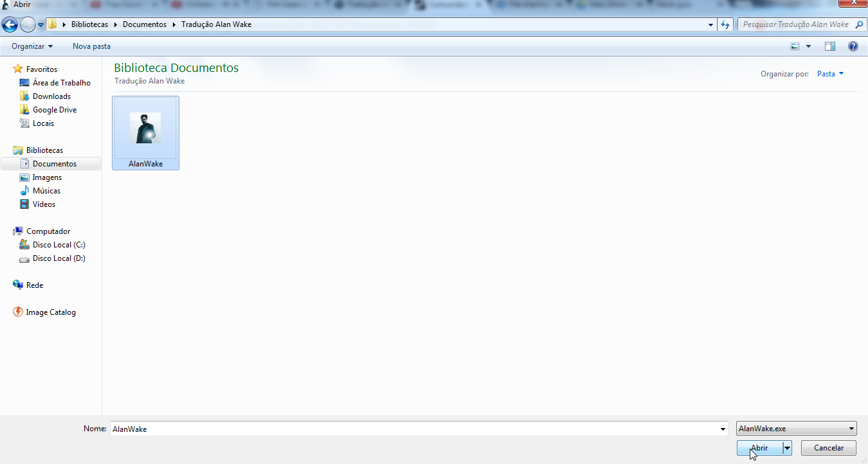This screenshot has width=868, height=464.
Task: Open Image Catalog in the sidebar
Action: pyautogui.click(x=51, y=312)
